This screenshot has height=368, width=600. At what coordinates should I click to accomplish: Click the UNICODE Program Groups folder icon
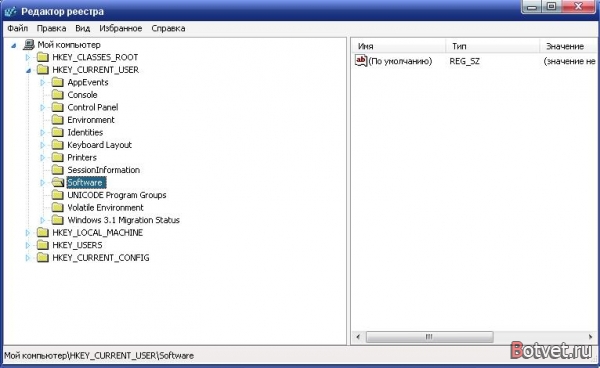tap(57, 195)
